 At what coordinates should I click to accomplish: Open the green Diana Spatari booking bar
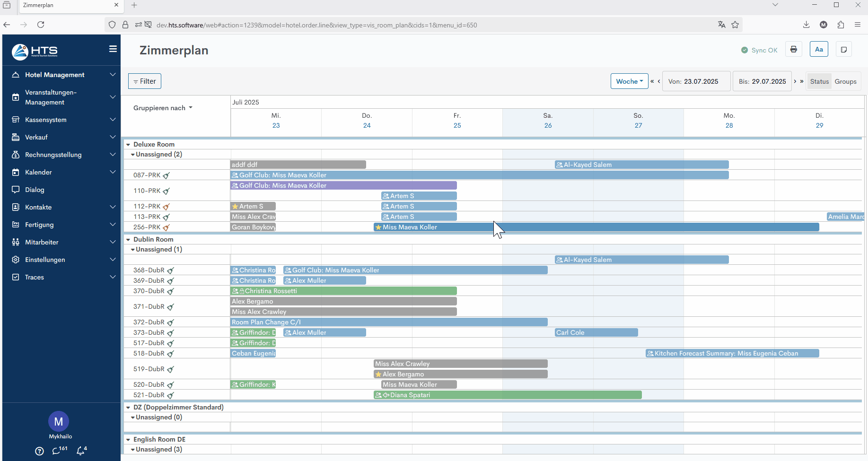pos(508,395)
